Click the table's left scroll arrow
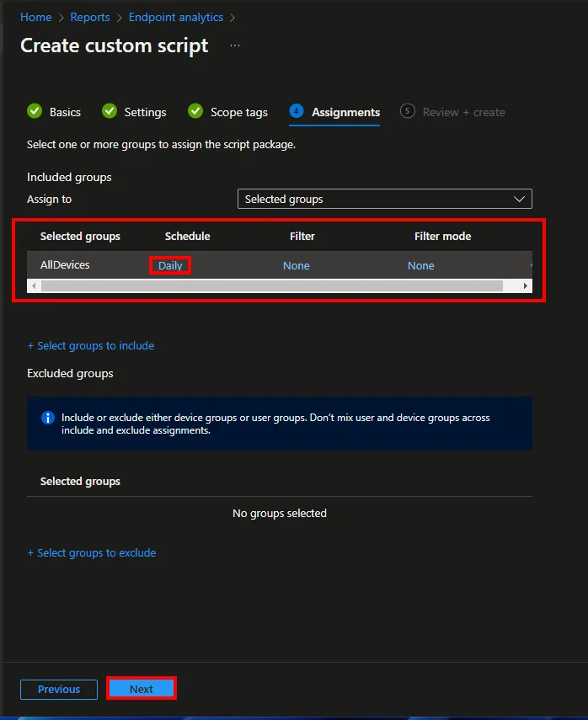The width and height of the screenshot is (588, 720). [34, 285]
